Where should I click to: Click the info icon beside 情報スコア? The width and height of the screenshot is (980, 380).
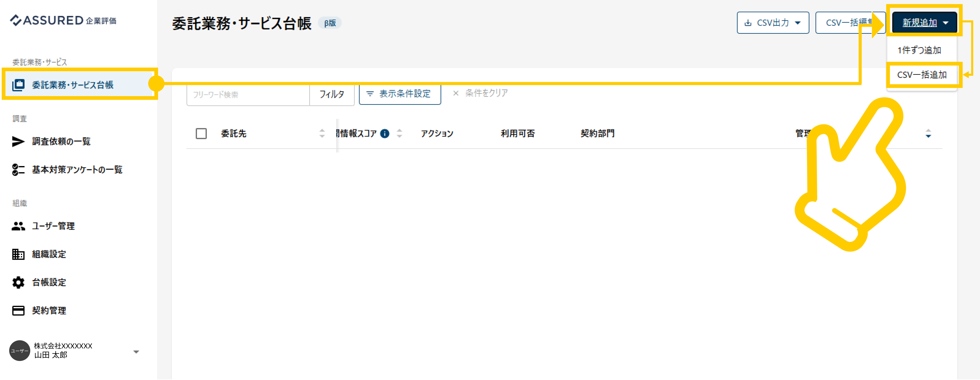(385, 133)
